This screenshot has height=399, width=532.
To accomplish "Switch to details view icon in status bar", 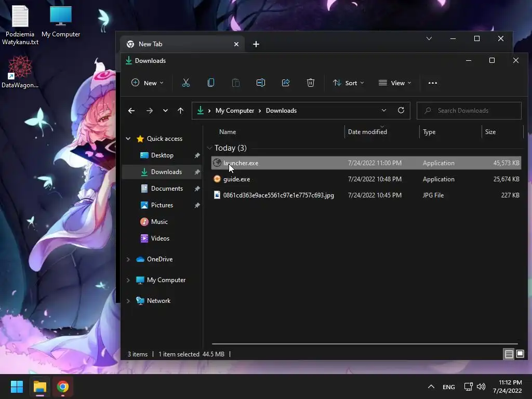I will tap(509, 354).
